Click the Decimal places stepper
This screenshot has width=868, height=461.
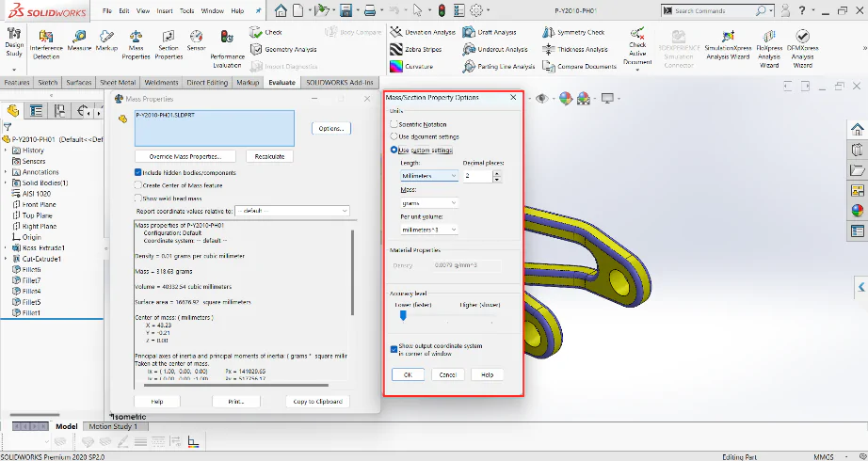(496, 176)
